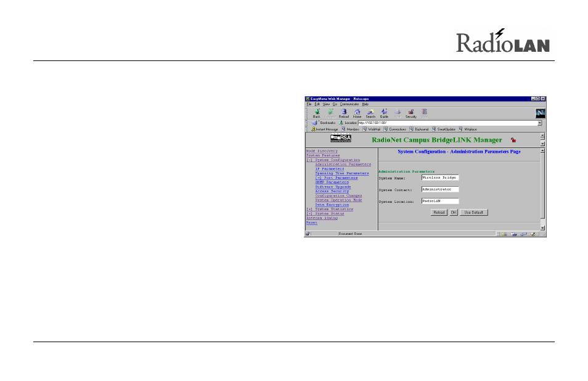Focus the System Location input field
Viewport: 588px width, 381px height.
pos(440,201)
